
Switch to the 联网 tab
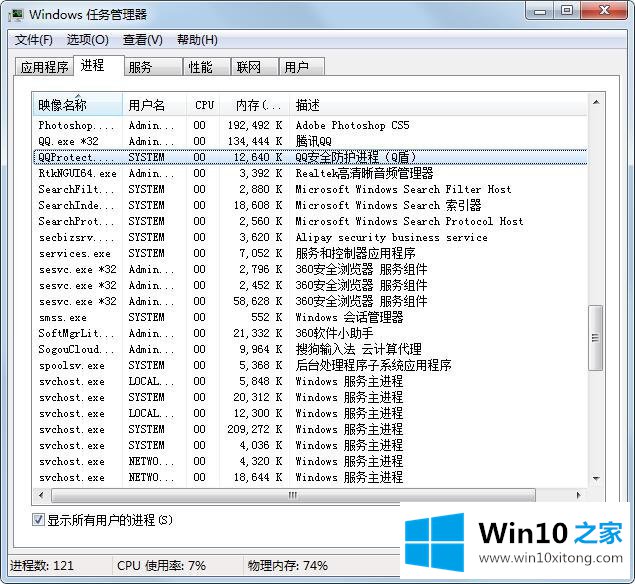coord(254,67)
